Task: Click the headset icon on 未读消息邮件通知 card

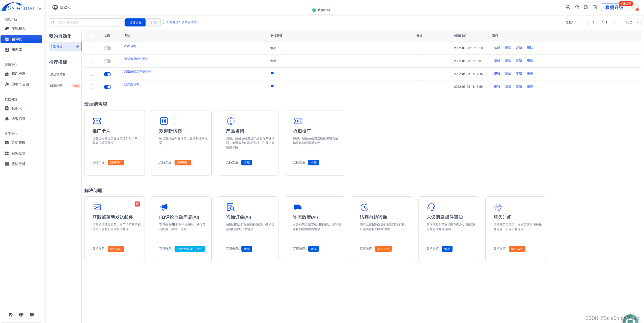Action: [x=431, y=207]
